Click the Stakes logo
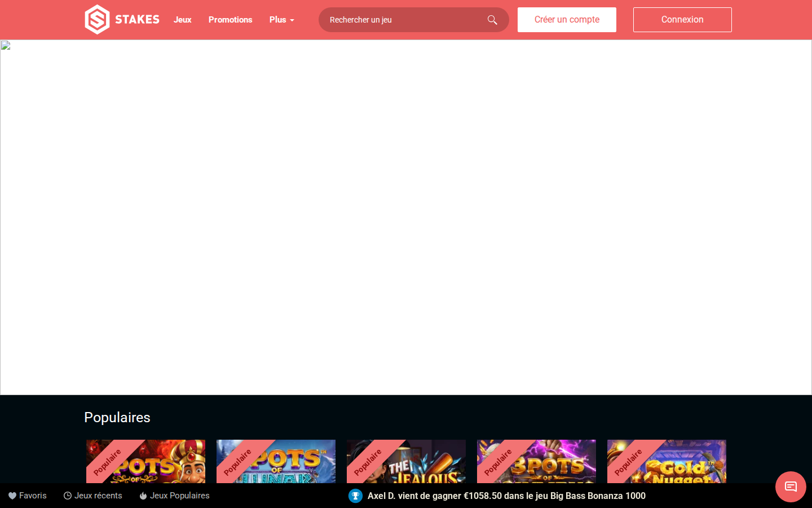Image resolution: width=812 pixels, height=508 pixels. (122, 20)
